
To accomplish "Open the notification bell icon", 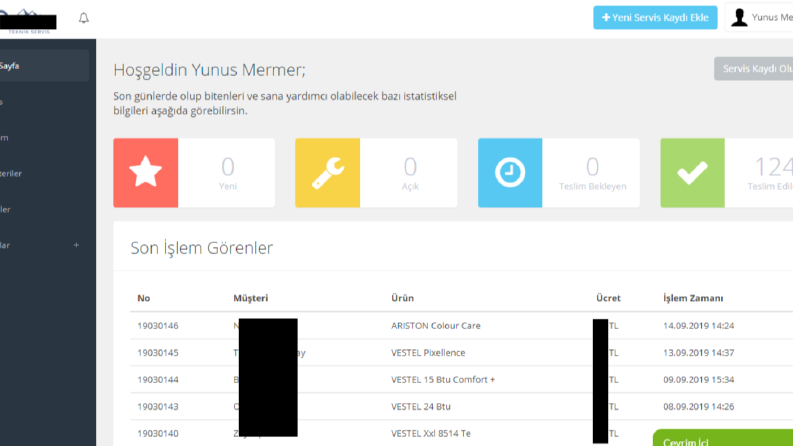I will tap(83, 18).
